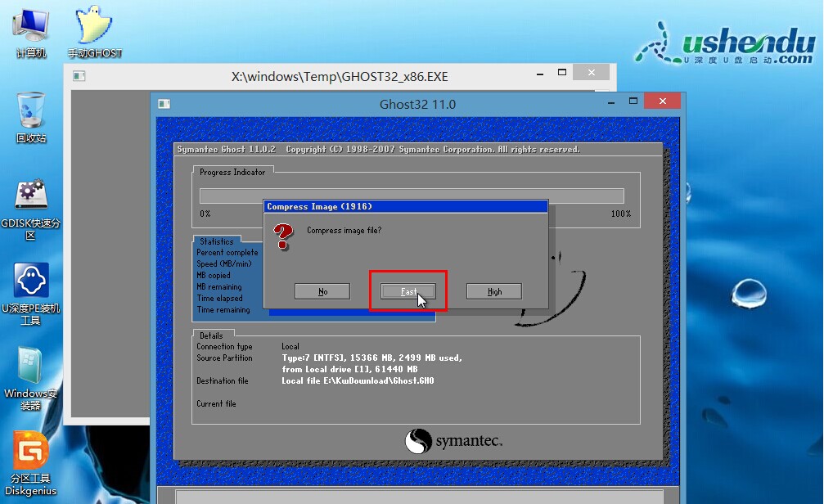Click the 'MB copied' statistics label
Image resolution: width=824 pixels, height=504 pixels.
coord(214,276)
